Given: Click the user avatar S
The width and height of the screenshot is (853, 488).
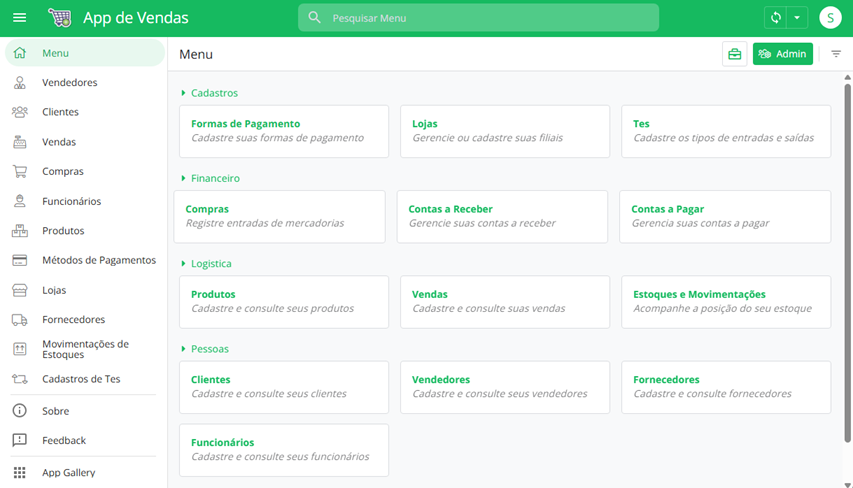Looking at the screenshot, I should (829, 18).
